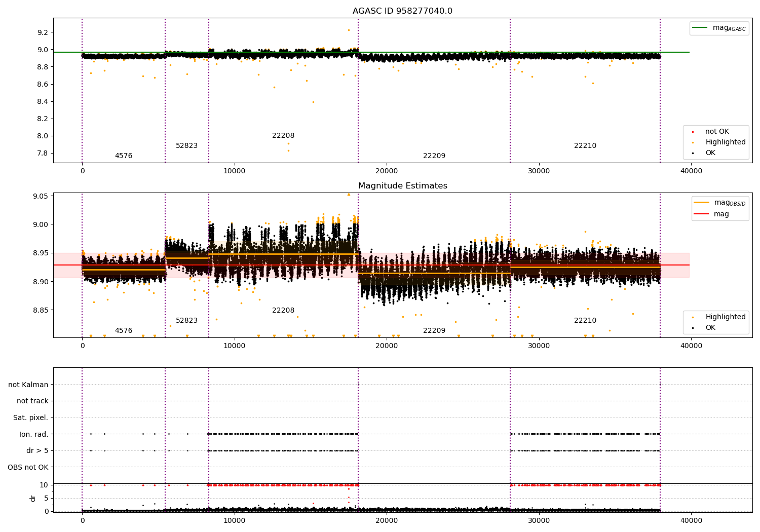This screenshot has height=532, width=760.
Task: Click obsid label '4576' in Magnitude Estimates plot
Action: click(124, 331)
